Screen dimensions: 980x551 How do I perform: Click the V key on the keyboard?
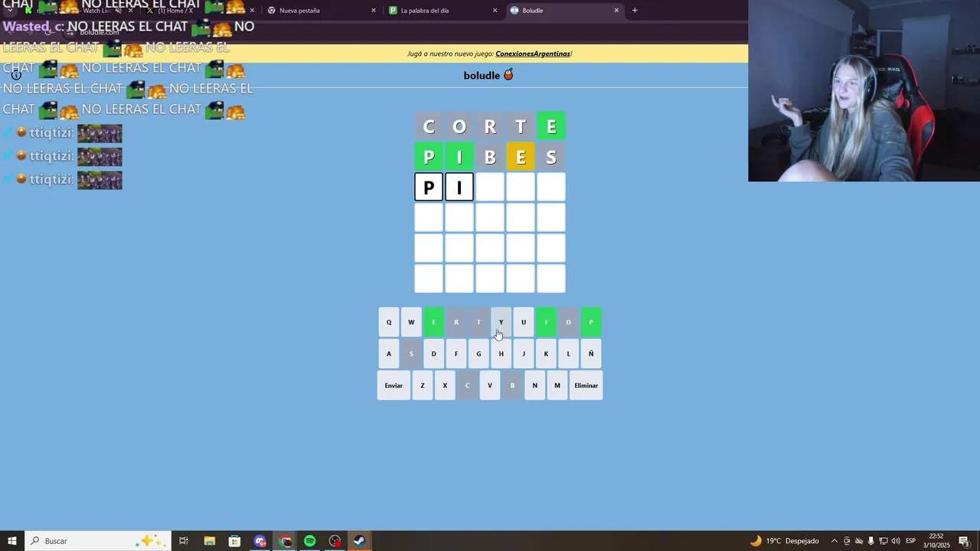tap(490, 386)
